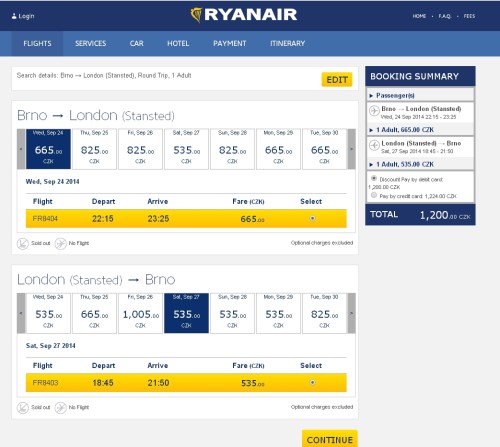Show earlier dates for Brno to London
This screenshot has height=447, width=500.
21,149
